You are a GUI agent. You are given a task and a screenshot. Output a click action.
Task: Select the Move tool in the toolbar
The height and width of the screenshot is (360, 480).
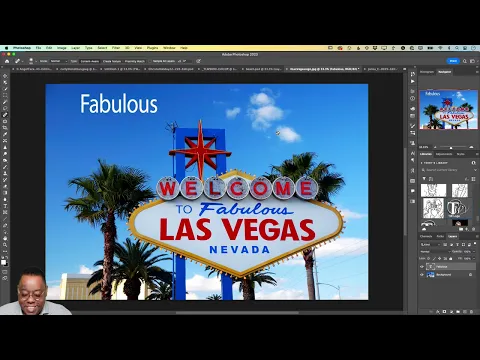click(5, 76)
